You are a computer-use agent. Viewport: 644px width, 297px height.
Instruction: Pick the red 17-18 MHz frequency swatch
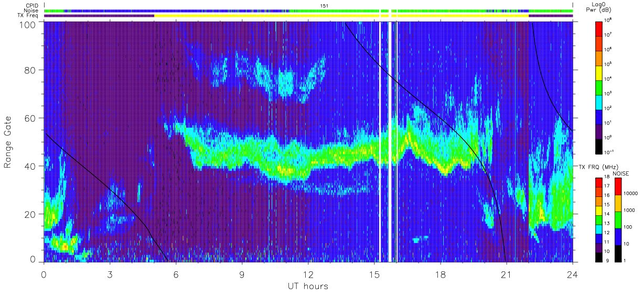(x=600, y=182)
